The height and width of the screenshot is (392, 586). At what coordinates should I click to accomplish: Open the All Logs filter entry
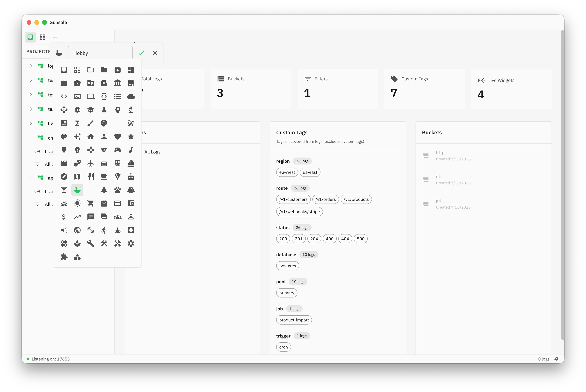152,152
